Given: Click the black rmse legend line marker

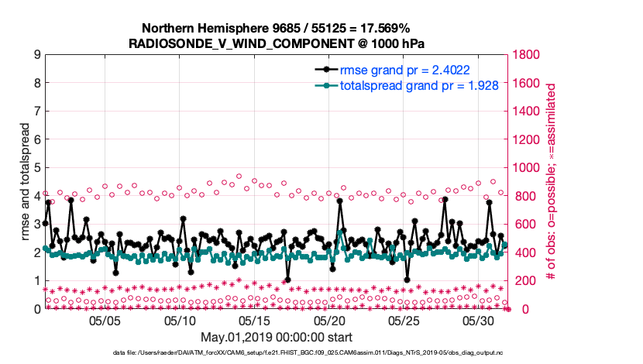Looking at the screenshot, I should pyautogui.click(x=327, y=70).
